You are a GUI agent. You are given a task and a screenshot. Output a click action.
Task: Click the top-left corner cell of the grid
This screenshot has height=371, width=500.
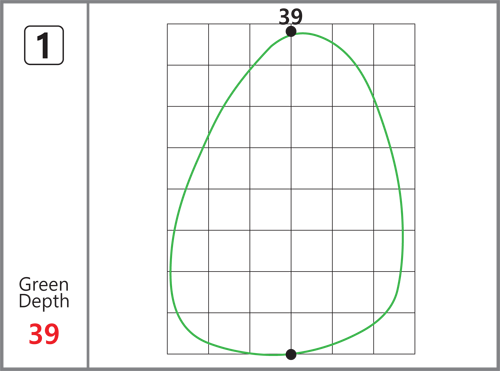(x=188, y=44)
